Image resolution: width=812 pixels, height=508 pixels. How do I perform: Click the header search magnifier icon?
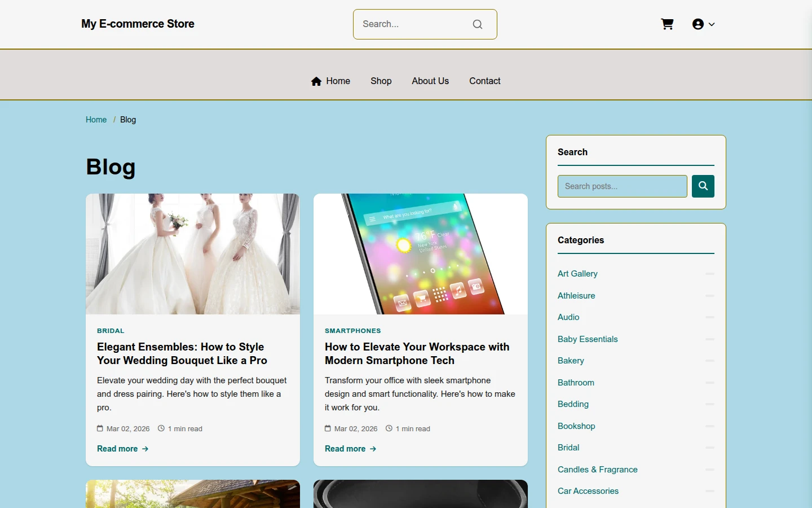478,24
